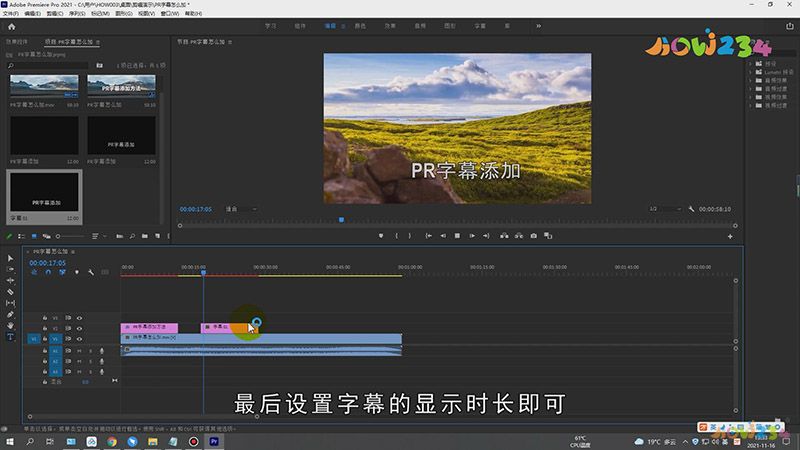The height and width of the screenshot is (450, 800).
Task: Toggle Linked Selection in timeline
Action: [x=62, y=272]
